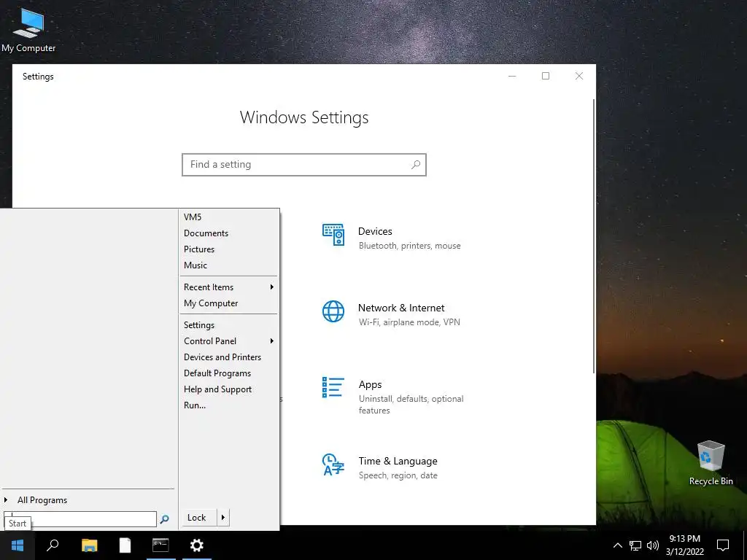Maximize the Settings window

[546, 76]
